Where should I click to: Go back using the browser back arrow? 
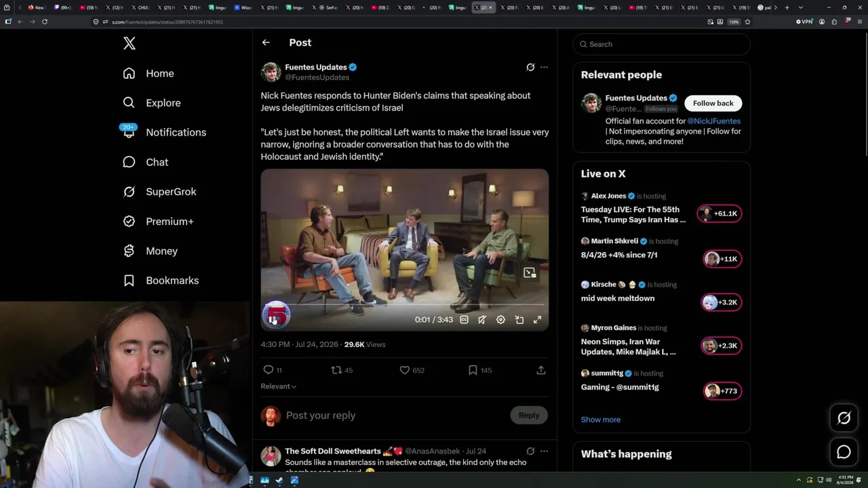[x=20, y=22]
